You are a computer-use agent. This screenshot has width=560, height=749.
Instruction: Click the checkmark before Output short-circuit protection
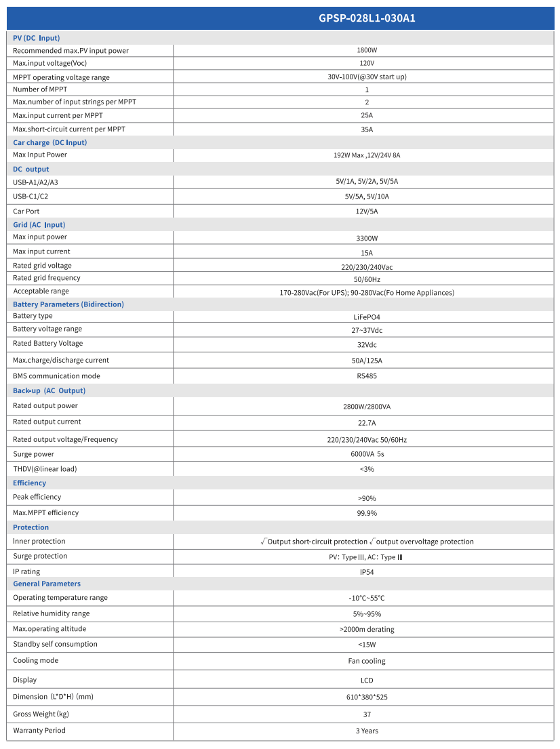point(264,542)
